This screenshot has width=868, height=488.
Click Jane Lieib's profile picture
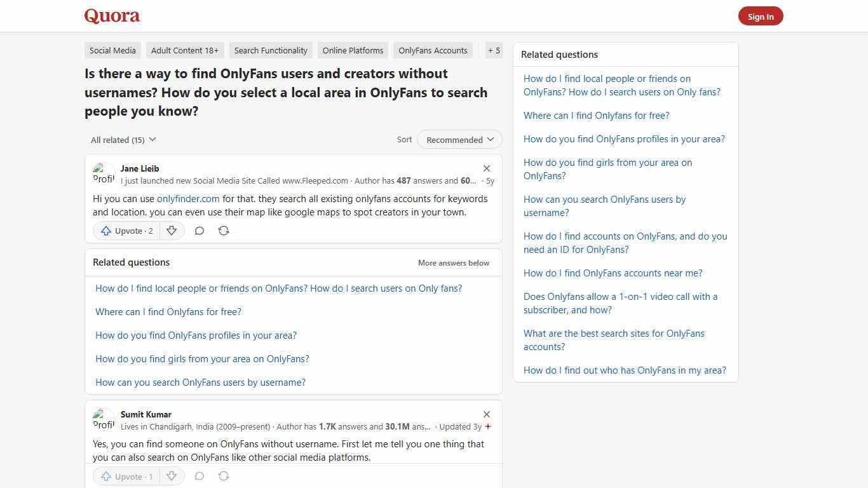[104, 173]
